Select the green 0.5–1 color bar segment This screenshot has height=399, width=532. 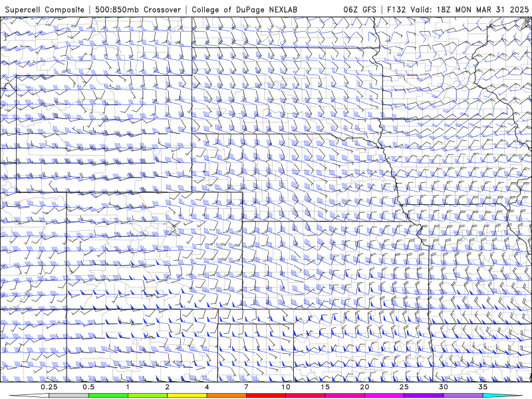click(108, 396)
